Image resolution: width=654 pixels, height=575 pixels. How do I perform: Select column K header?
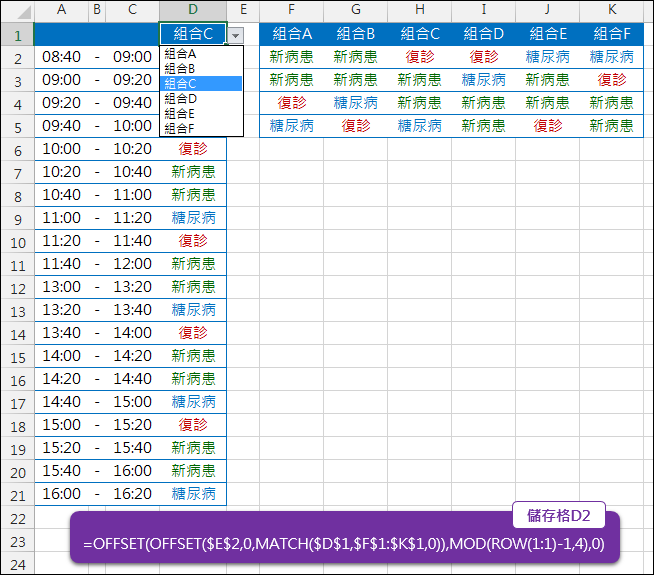[x=611, y=10]
